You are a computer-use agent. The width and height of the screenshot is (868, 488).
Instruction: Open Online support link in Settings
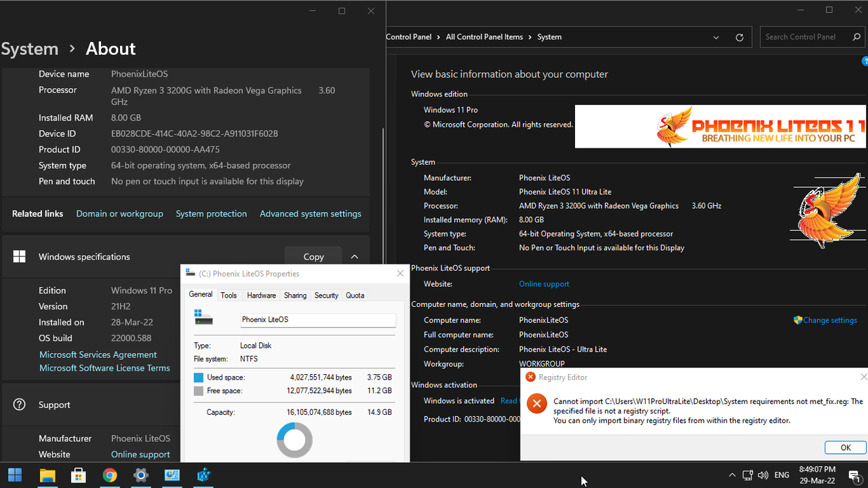click(x=140, y=454)
